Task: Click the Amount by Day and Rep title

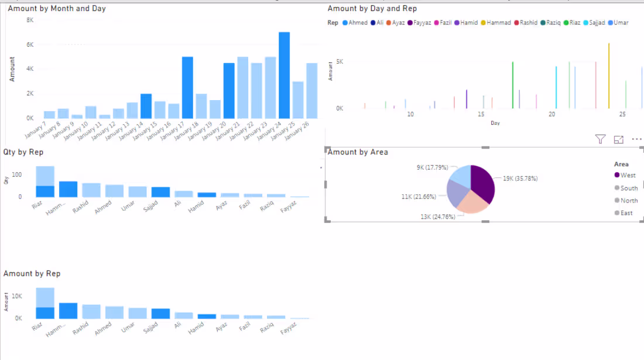Action: point(373,8)
